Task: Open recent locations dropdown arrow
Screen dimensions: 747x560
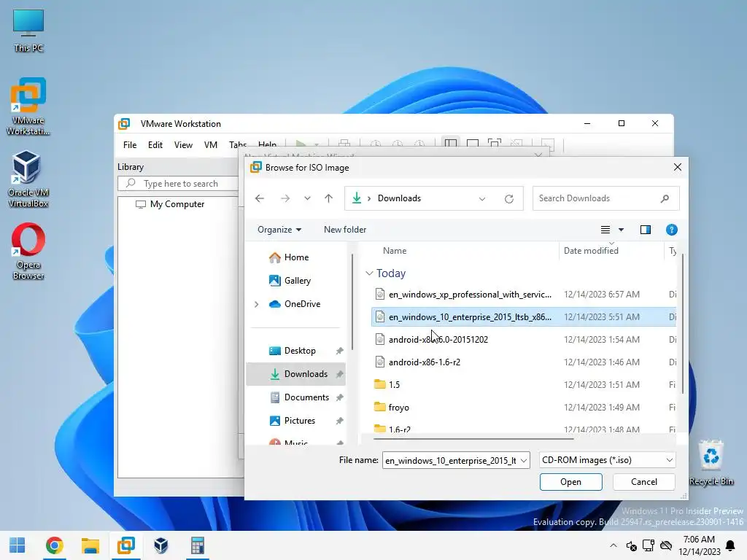Action: point(307,198)
